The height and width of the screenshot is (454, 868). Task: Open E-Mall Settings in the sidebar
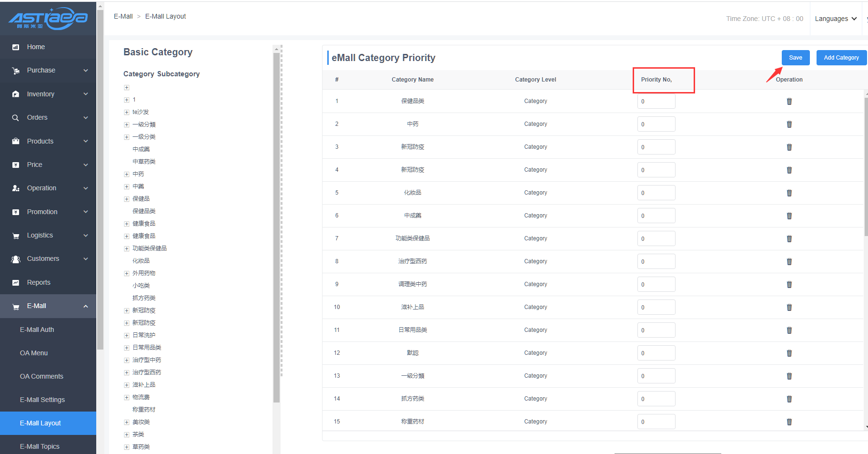(x=42, y=400)
